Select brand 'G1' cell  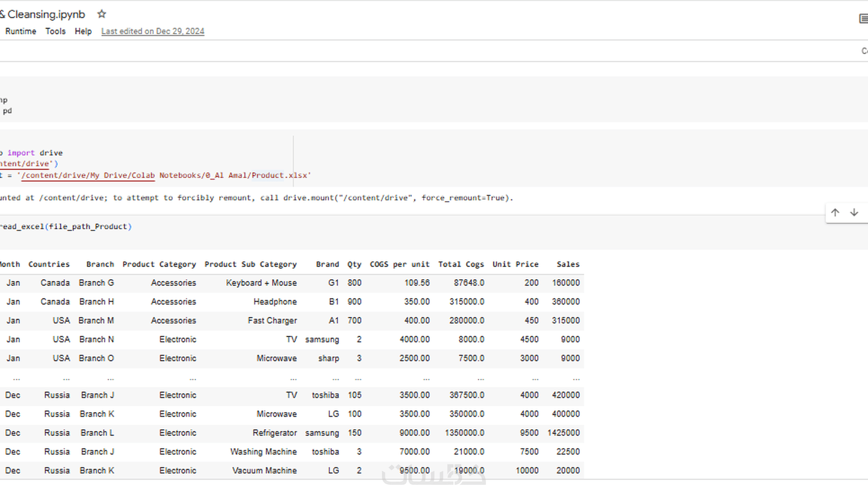pyautogui.click(x=333, y=283)
